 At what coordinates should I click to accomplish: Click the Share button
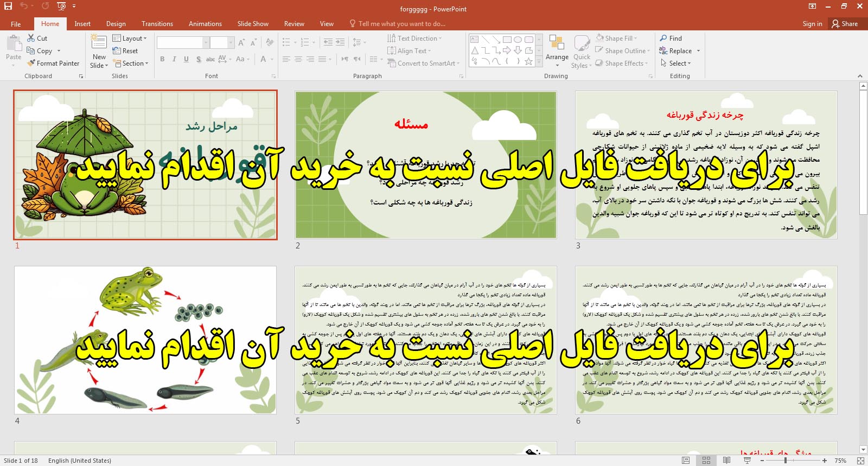coord(845,23)
